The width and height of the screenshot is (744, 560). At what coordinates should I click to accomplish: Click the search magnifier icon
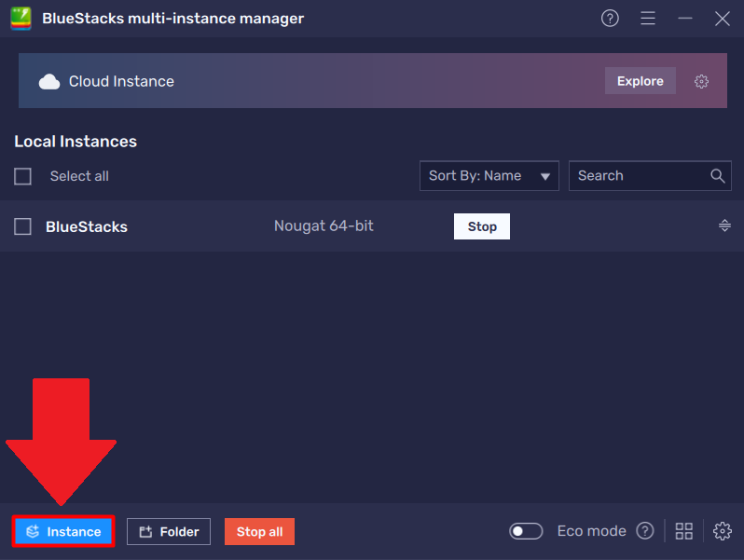717,175
